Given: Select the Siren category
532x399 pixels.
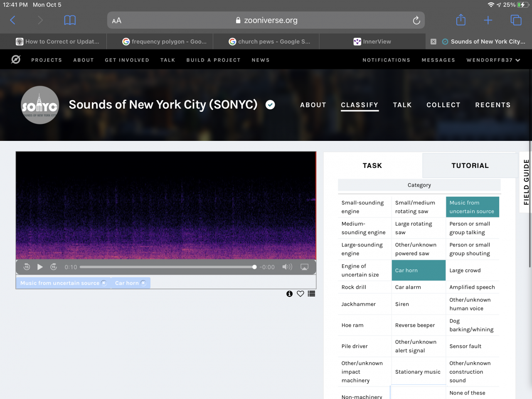Looking at the screenshot, I should (x=419, y=304).
